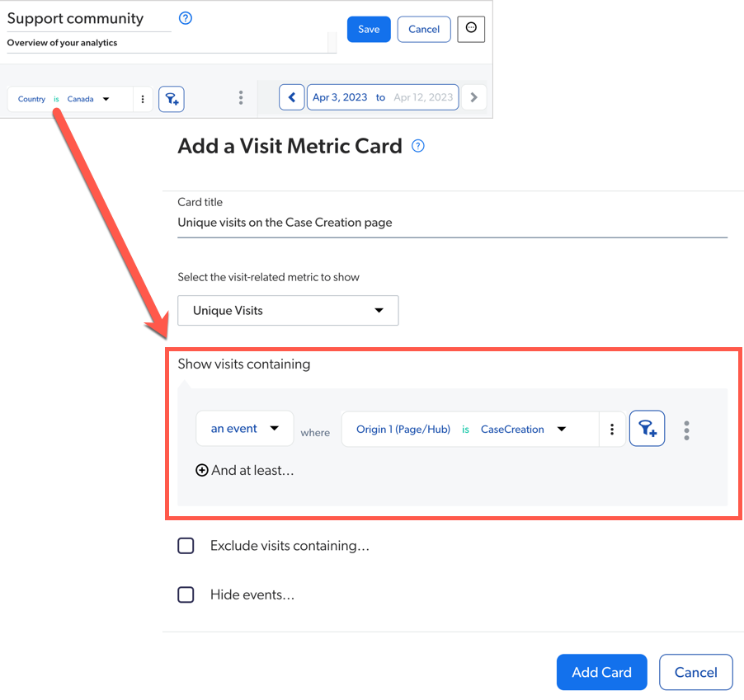Open the three-dot menu beside the CaseCreation condition
This screenshot has height=700, width=744.
(612, 429)
